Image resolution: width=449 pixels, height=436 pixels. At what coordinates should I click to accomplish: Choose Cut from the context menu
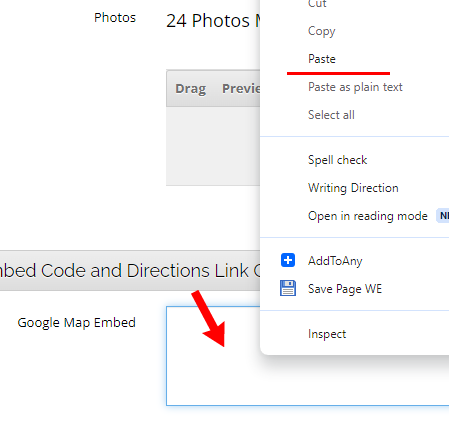point(317,4)
